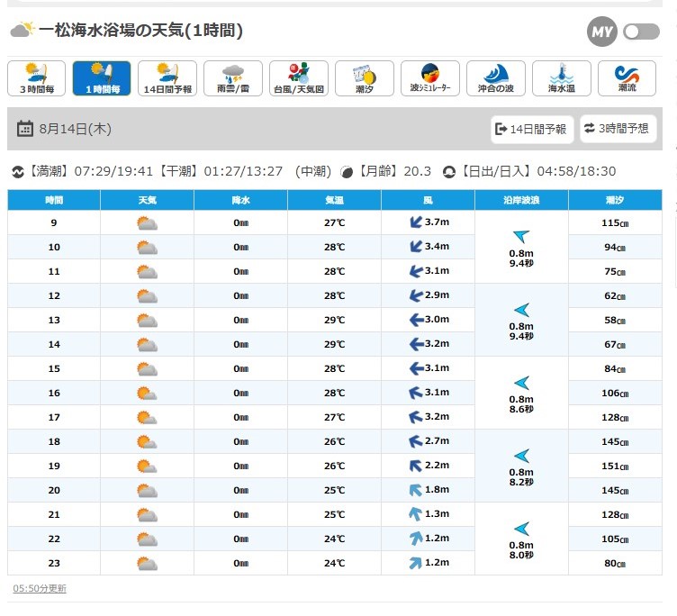Viewport: 677px width, 616px height.
Task: Click the hour cell 12
Action: [x=54, y=296]
